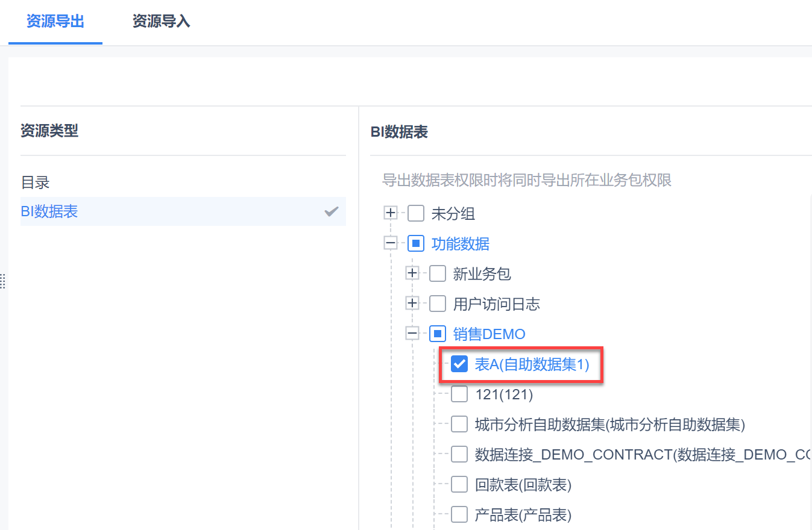Collapse the 功能数据 tree node

(391, 243)
